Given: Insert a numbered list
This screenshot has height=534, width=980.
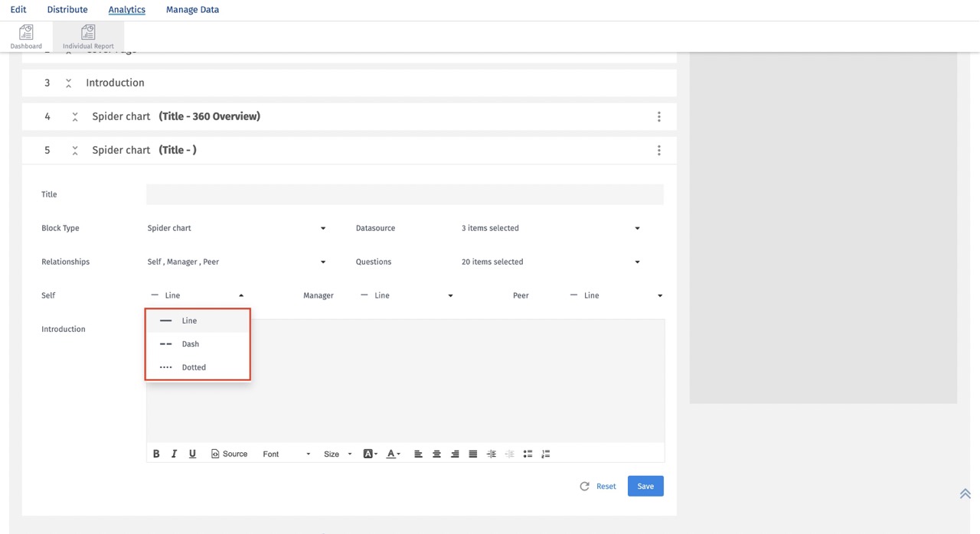Looking at the screenshot, I should click(x=546, y=453).
